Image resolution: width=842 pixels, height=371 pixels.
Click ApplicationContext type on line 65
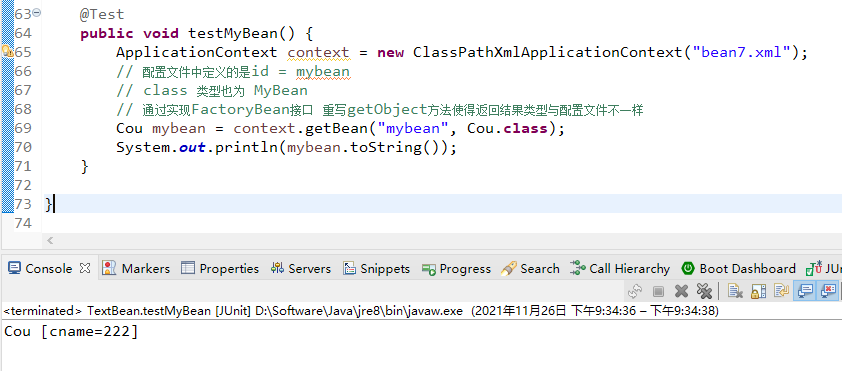click(197, 53)
